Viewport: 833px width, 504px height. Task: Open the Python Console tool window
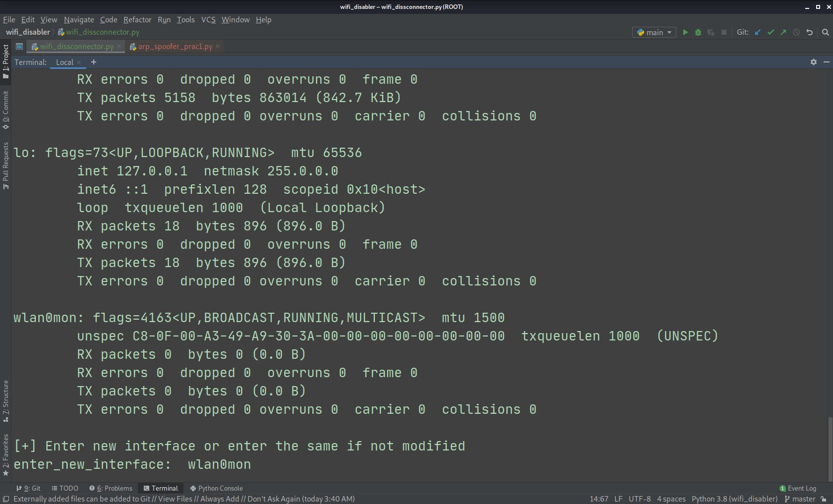point(217,488)
